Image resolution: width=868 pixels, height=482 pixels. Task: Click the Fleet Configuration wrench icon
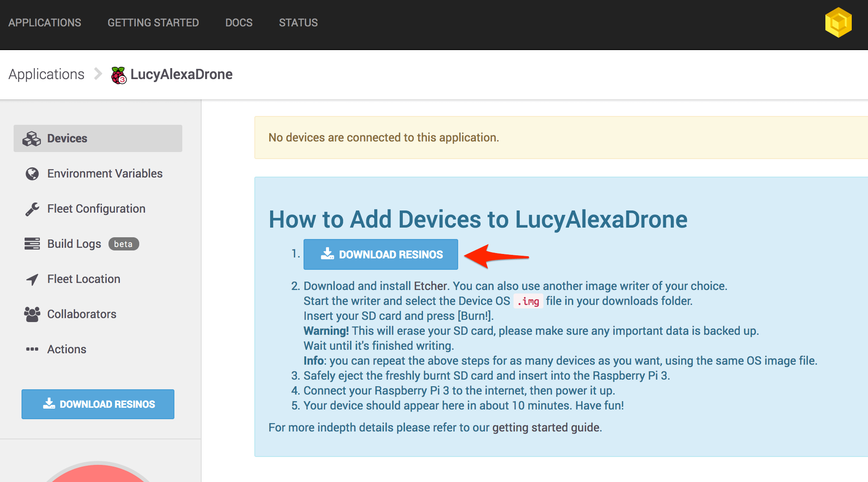(32, 209)
